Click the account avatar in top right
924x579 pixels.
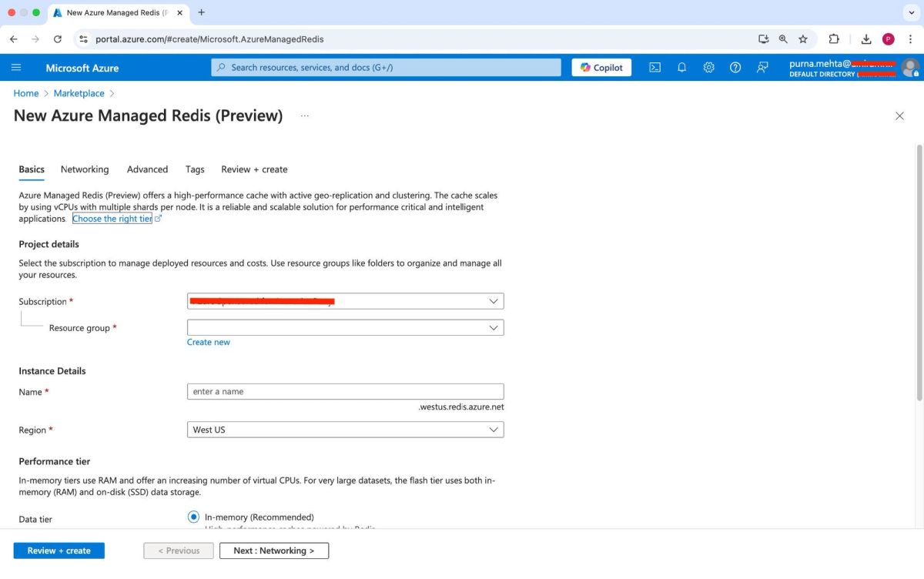906,67
